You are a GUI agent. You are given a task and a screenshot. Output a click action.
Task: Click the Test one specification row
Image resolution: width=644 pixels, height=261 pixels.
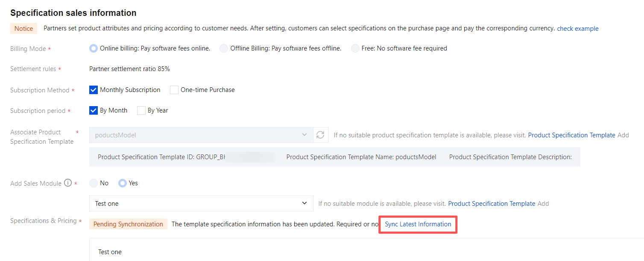coord(110,252)
